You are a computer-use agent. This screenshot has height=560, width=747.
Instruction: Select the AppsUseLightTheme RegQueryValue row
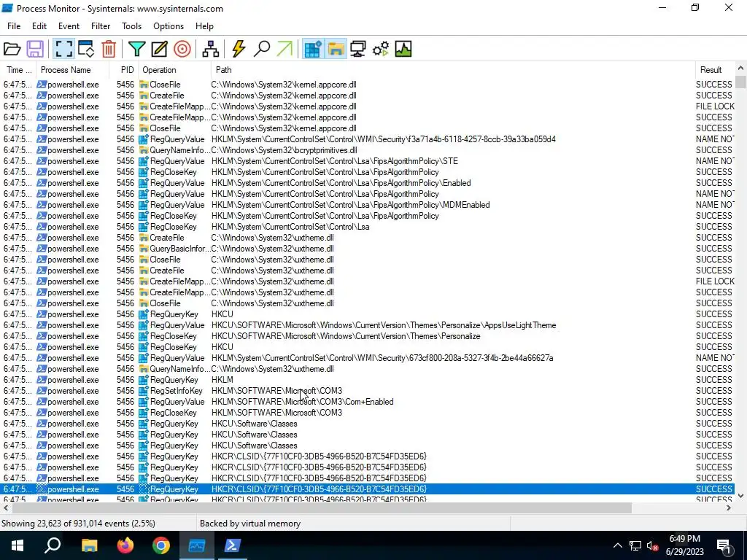tap(368, 325)
